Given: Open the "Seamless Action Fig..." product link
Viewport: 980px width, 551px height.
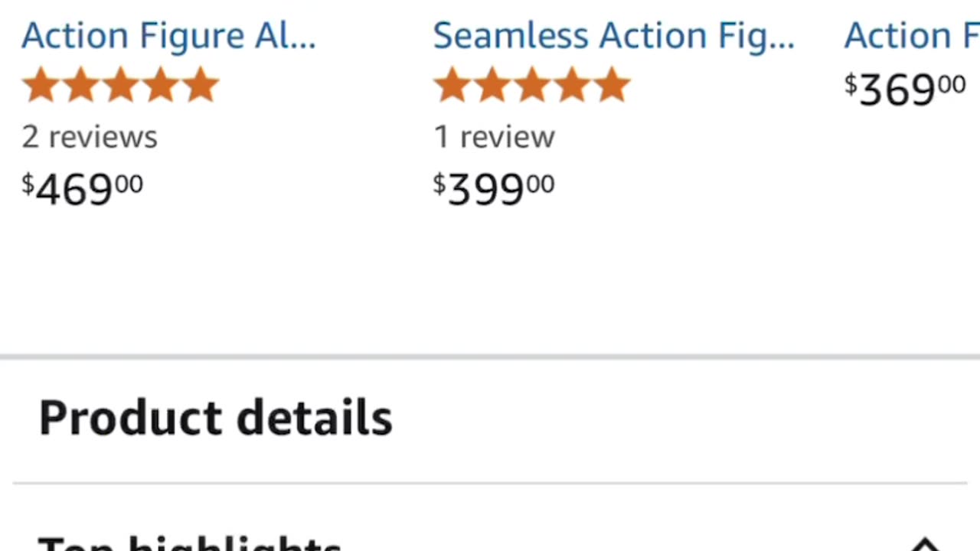Looking at the screenshot, I should [613, 36].
